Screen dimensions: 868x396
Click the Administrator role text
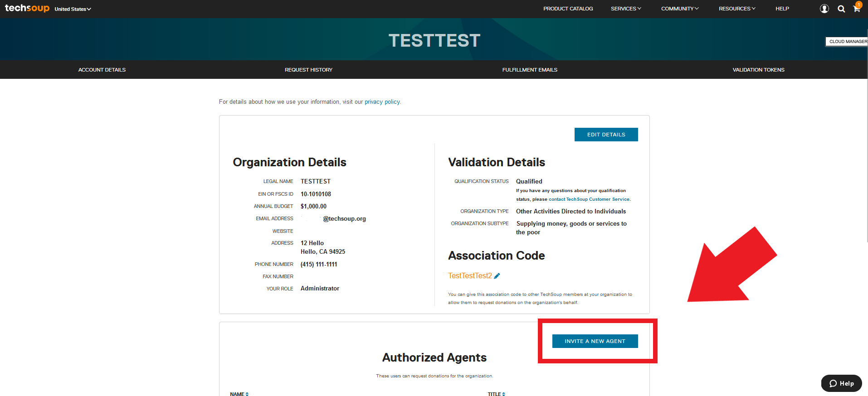[x=320, y=289]
